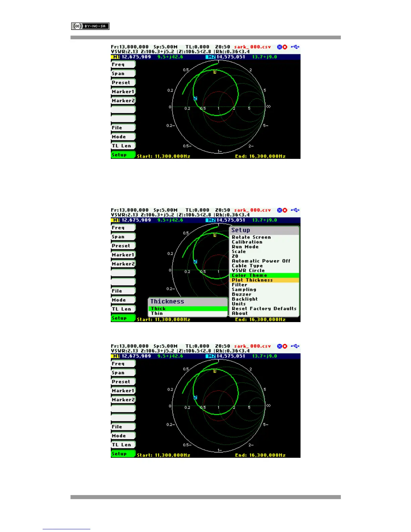
Task: Open Automatic Power Off in the Setup menu
Action: coord(261,261)
